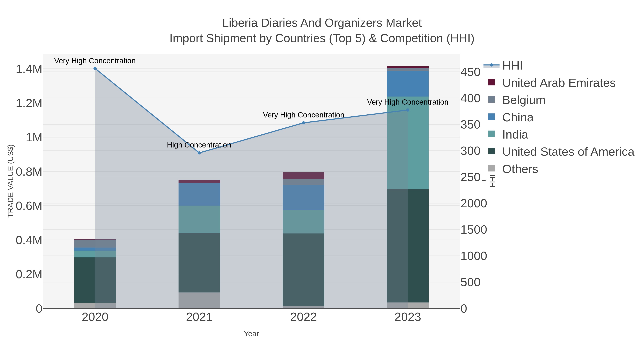
Task: Click the Import Shipment by Countries subtitle
Action: 322,38
